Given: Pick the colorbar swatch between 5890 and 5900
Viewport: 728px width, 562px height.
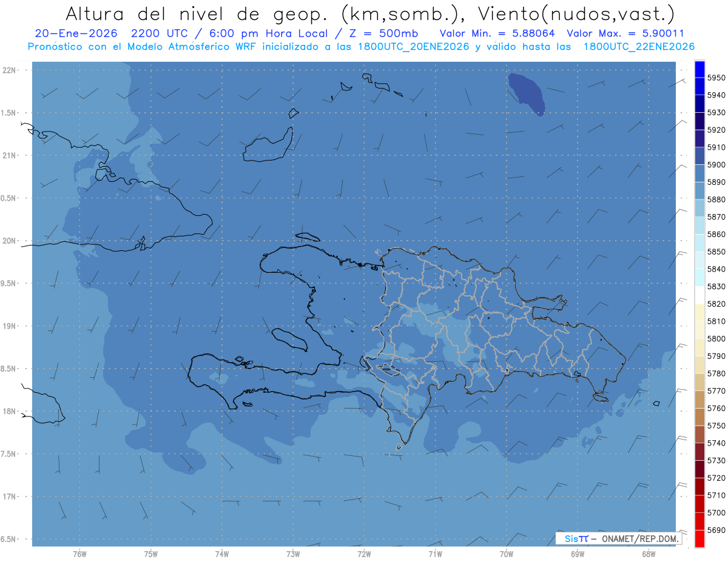Looking at the screenshot, I should pos(699,173).
